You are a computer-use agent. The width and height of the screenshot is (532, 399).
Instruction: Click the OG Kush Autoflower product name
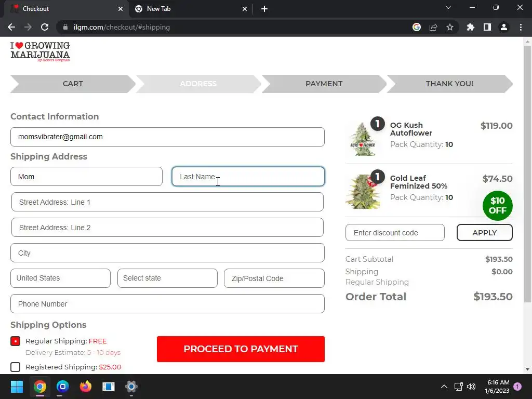[x=411, y=129]
